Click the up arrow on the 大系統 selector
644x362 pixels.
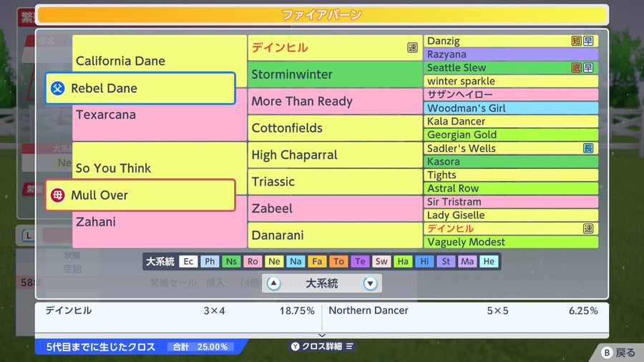tap(273, 283)
